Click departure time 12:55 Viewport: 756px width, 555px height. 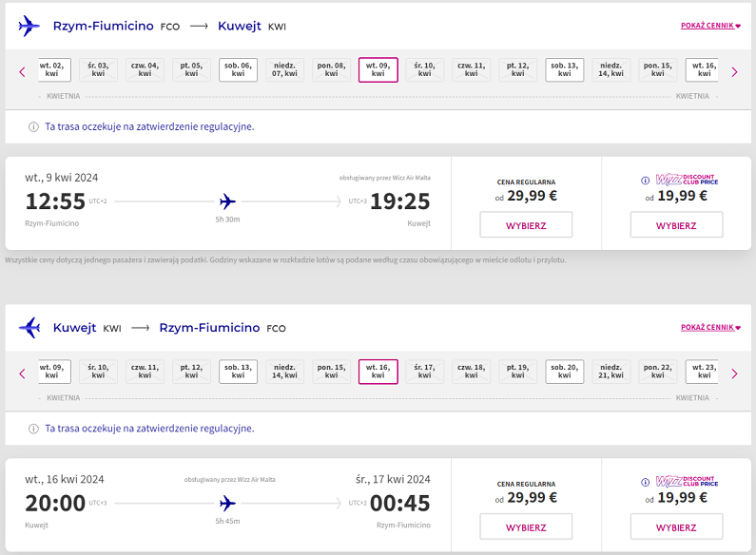pyautogui.click(x=55, y=201)
